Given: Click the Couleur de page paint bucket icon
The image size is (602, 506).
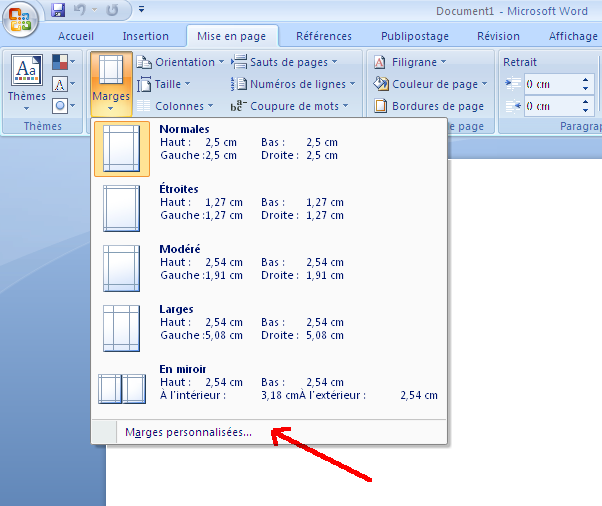Looking at the screenshot, I should tap(381, 84).
